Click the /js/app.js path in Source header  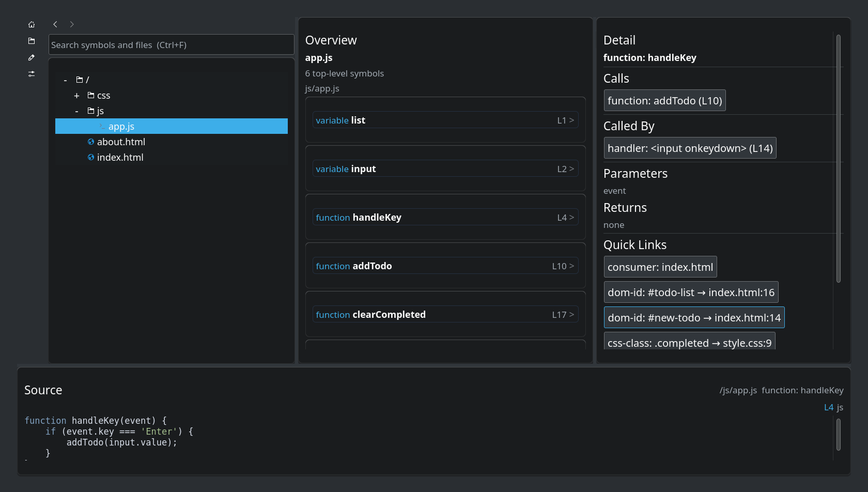(738, 390)
